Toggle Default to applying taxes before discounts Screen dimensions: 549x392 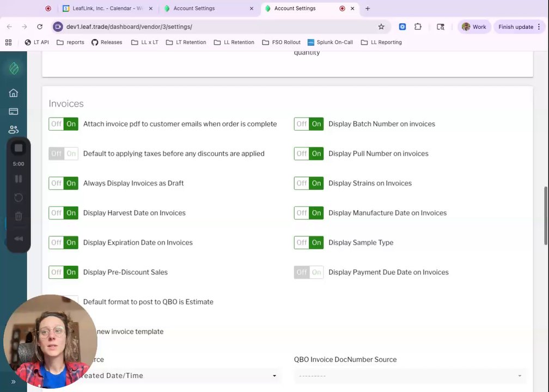pos(63,154)
